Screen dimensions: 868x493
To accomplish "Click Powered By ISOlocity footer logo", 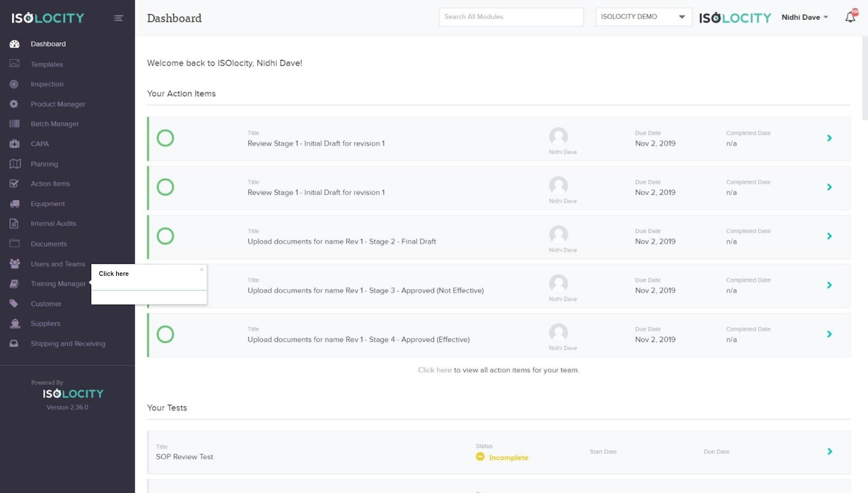I will (73, 394).
